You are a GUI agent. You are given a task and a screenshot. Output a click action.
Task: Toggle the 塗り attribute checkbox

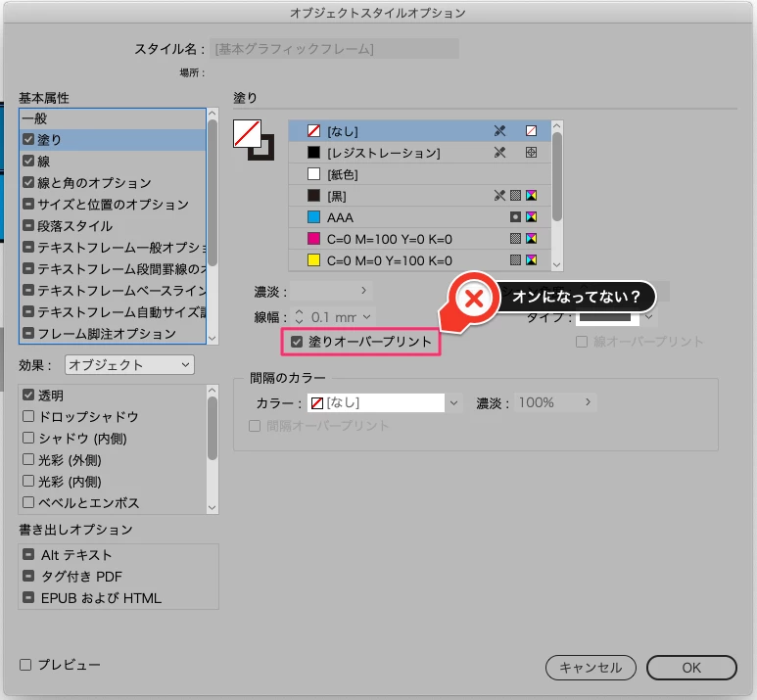click(28, 140)
